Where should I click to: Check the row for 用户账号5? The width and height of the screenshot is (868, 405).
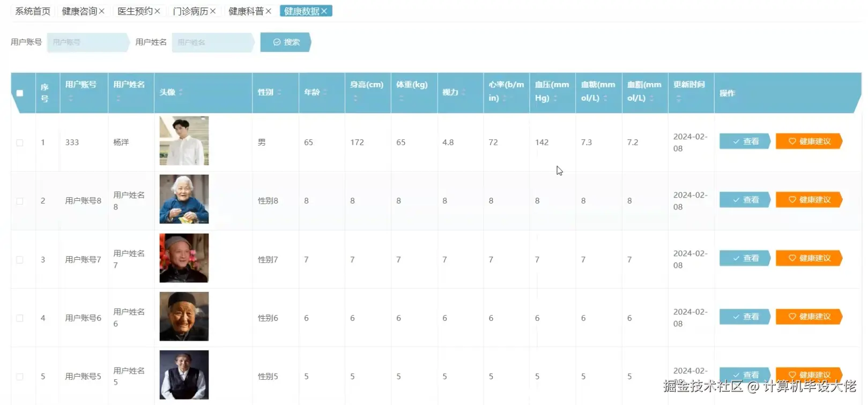click(x=20, y=377)
